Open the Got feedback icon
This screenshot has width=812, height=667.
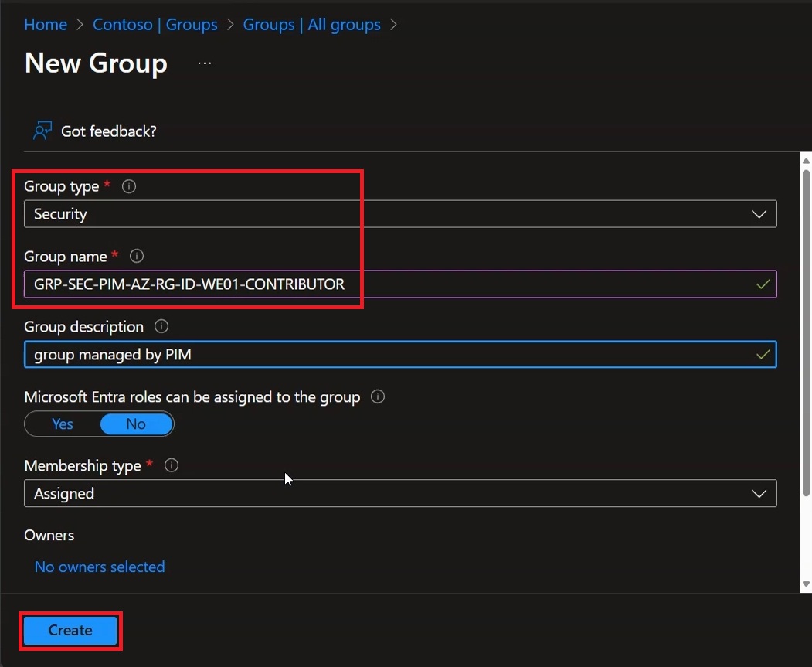pos(42,131)
